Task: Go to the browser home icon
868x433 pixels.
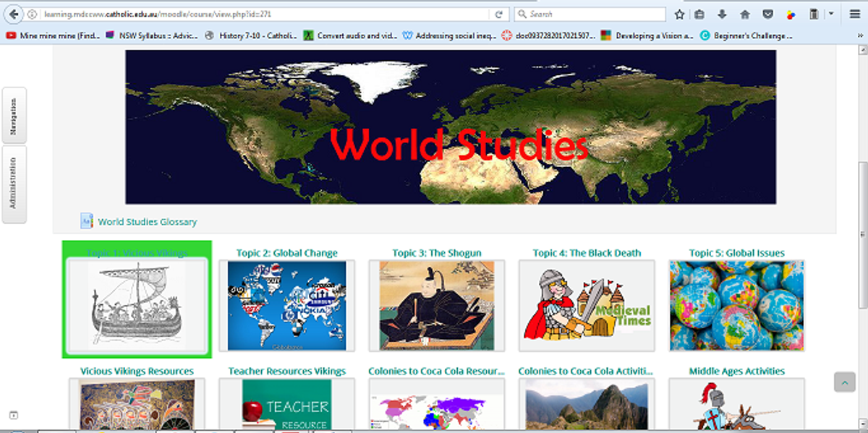Action: (744, 14)
